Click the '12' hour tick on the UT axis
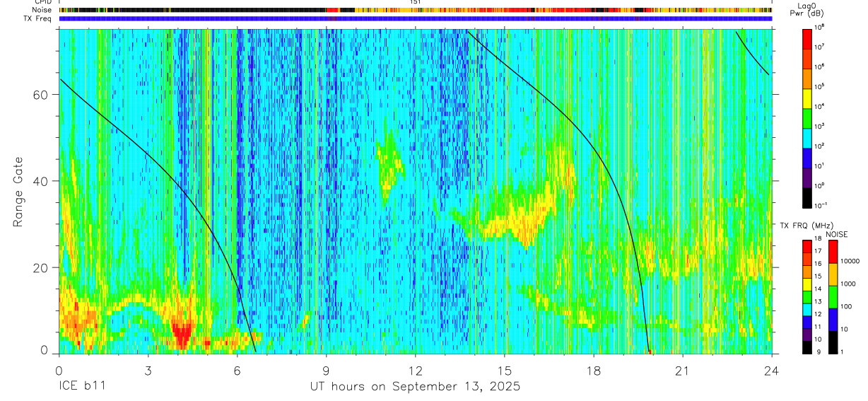This screenshot has height=401, width=868. pos(416,370)
